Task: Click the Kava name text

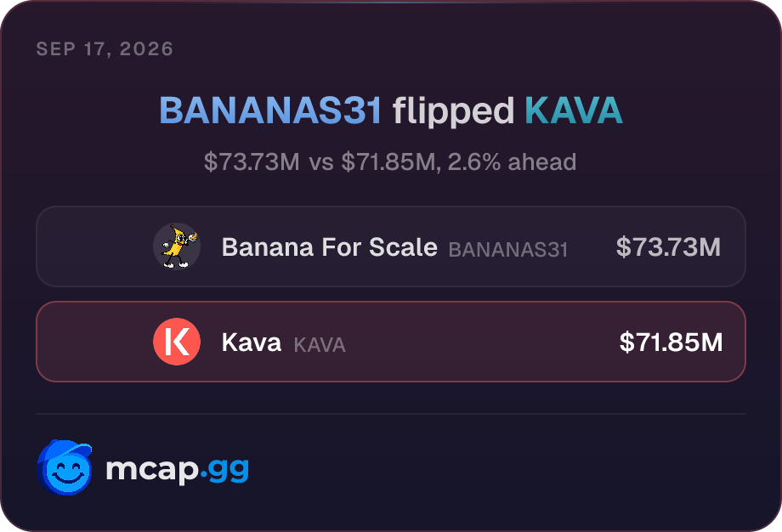Action: (252, 342)
